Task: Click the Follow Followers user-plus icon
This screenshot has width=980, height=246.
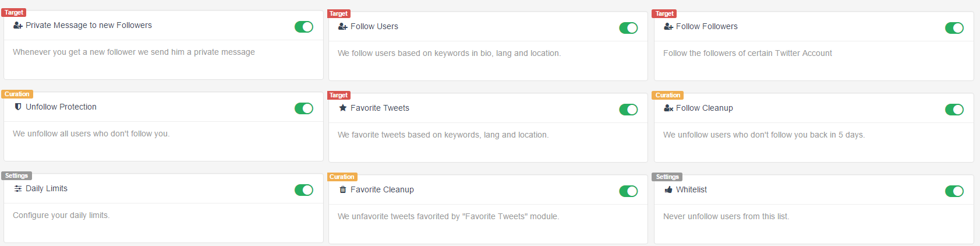Action: [668, 27]
